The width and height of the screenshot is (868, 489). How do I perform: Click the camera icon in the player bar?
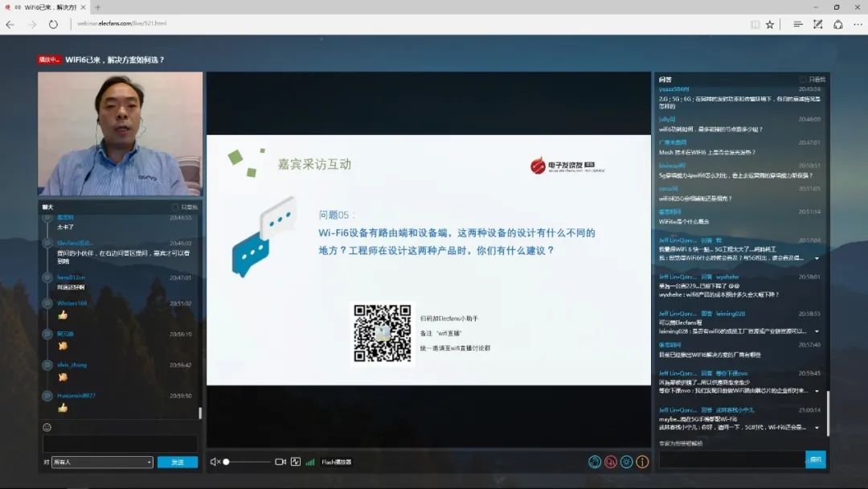point(279,462)
